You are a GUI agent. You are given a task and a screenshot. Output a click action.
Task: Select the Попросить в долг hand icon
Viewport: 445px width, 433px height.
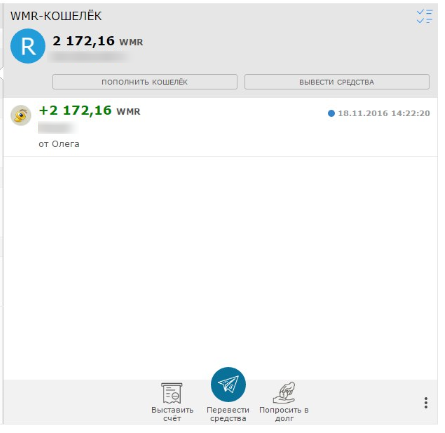[284, 392]
